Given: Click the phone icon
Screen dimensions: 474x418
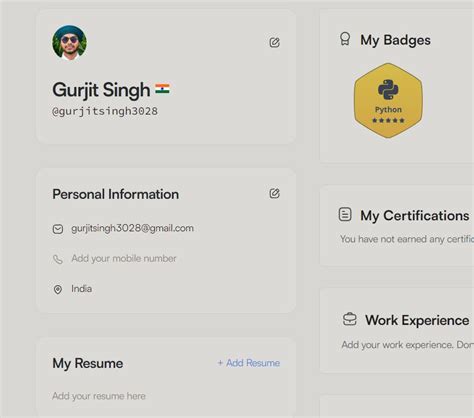Looking at the screenshot, I should [x=58, y=259].
